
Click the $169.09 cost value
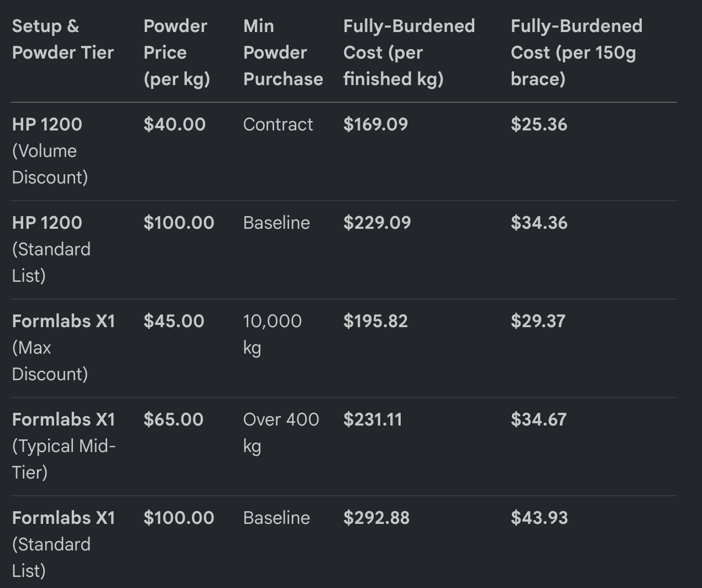pos(375,124)
